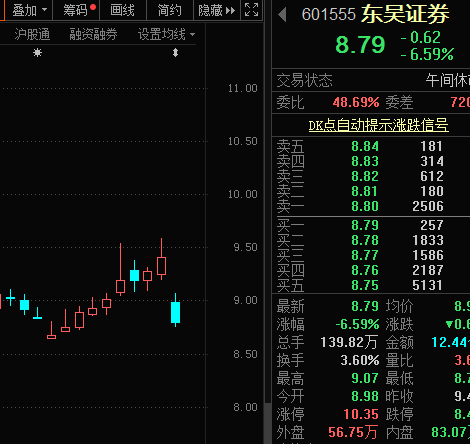
Task: Click 今开 value 8.98
Action: pyautogui.click(x=365, y=396)
